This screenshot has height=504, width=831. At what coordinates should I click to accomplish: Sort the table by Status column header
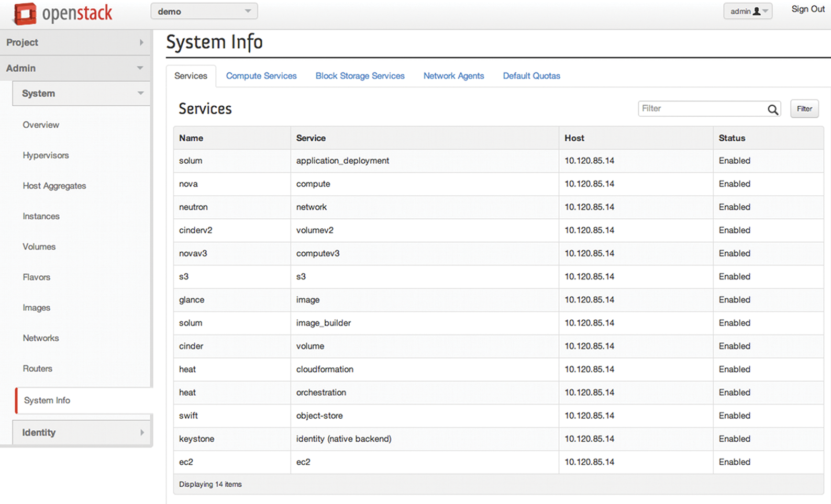click(x=732, y=138)
